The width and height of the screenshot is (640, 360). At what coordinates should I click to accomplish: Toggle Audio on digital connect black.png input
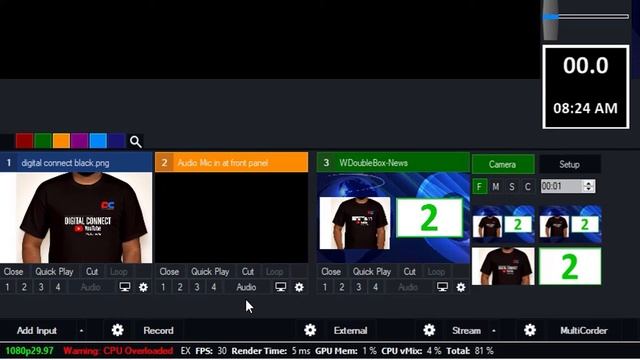pos(91,287)
